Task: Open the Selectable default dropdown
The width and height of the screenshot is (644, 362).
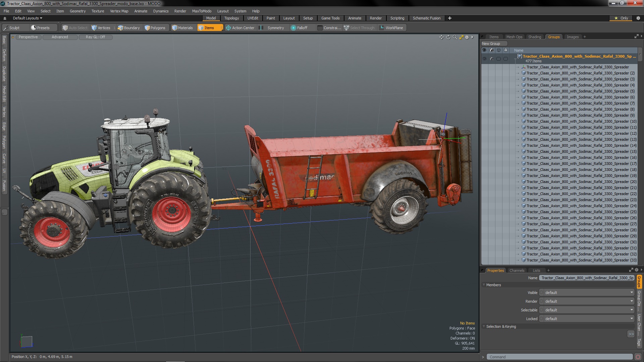Action: coord(589,310)
